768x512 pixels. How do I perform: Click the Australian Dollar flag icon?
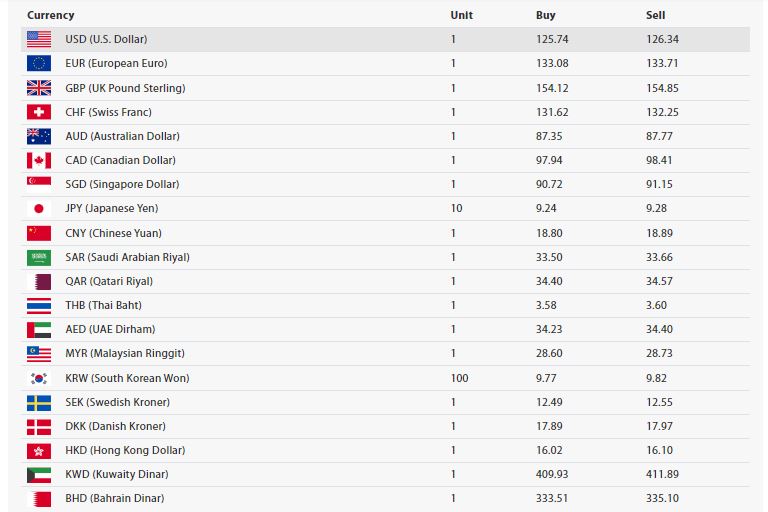coord(39,136)
